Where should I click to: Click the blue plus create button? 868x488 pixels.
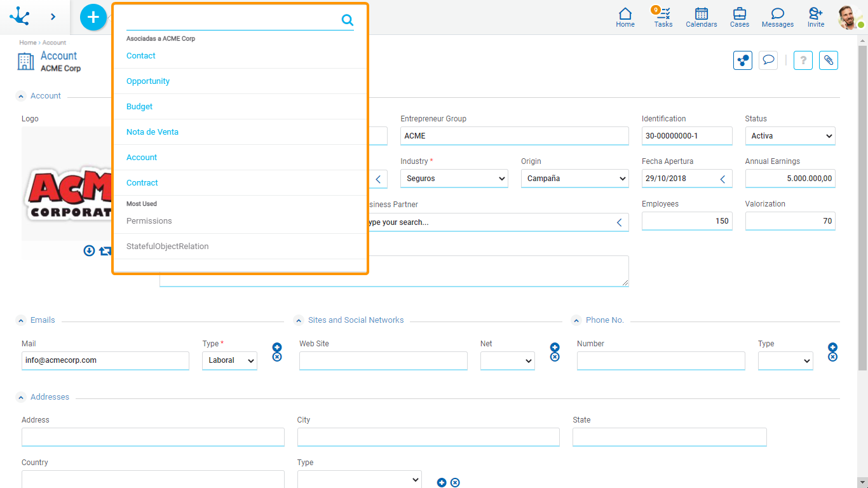point(93,17)
